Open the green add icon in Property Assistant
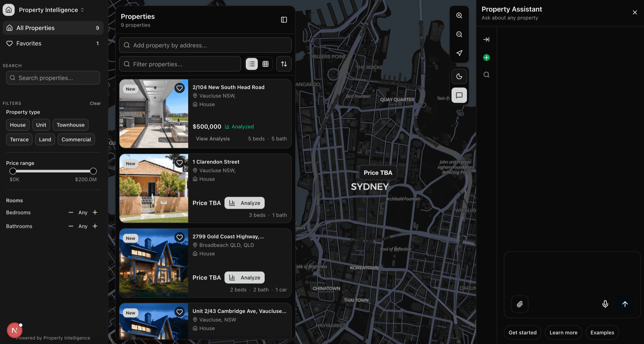 click(x=486, y=57)
